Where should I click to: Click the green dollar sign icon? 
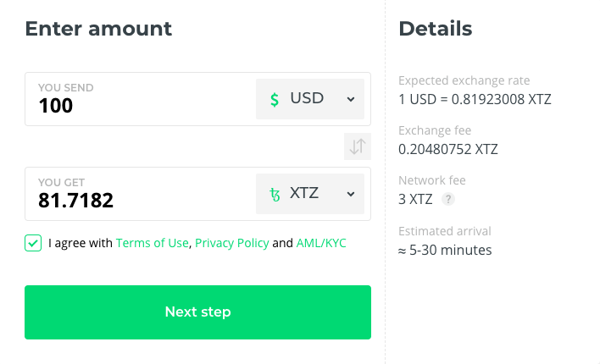(275, 99)
